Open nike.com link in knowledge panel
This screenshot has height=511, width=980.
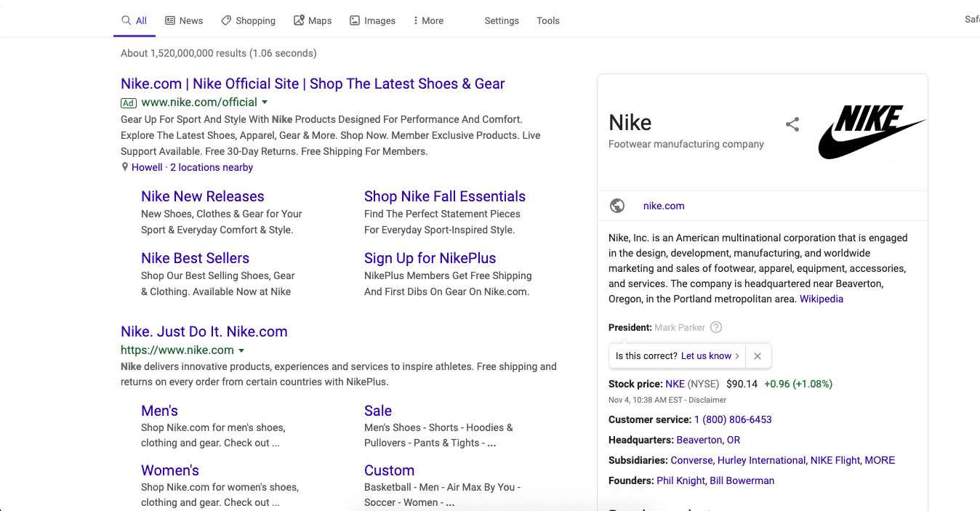[x=664, y=206]
